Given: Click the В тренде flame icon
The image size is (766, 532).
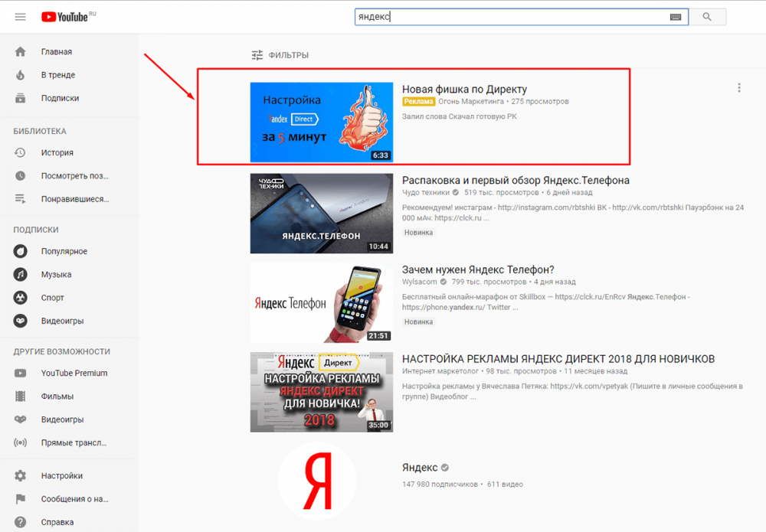Looking at the screenshot, I should [20, 75].
